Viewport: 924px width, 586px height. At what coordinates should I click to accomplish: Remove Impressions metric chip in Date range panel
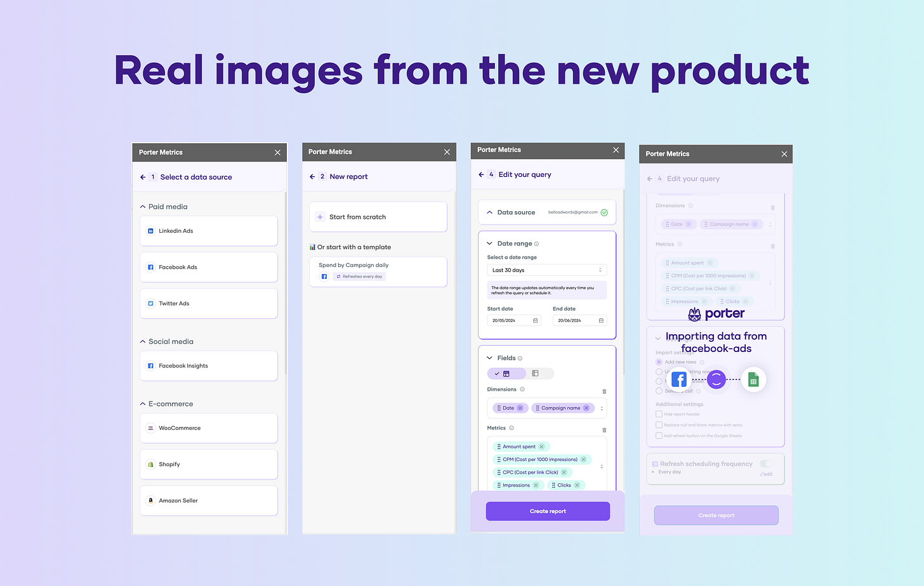click(x=536, y=485)
